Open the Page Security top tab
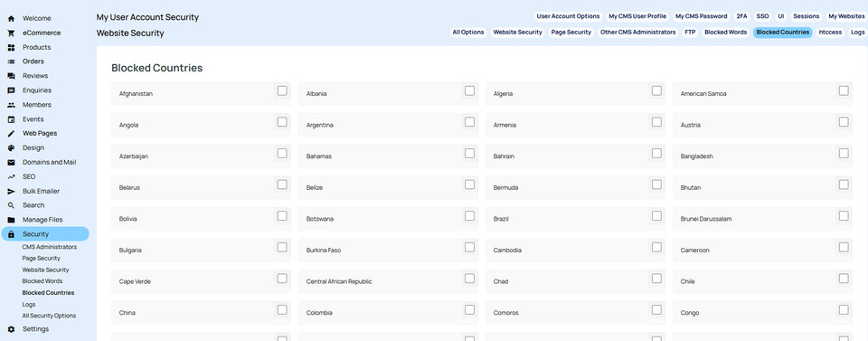This screenshot has width=868, height=341. coord(571,33)
